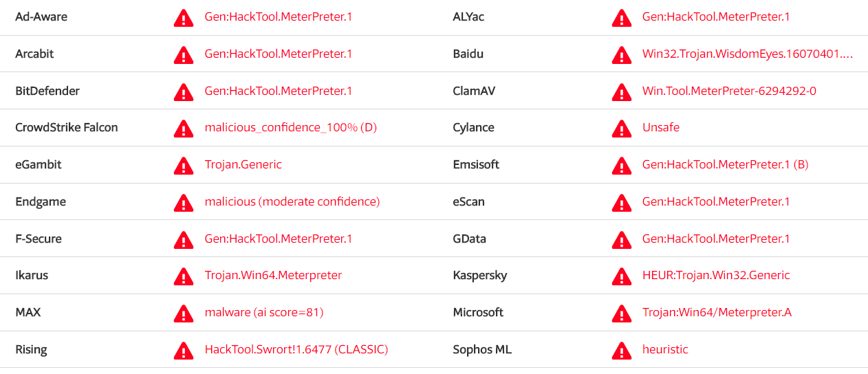Screen dimensions: 868x374
Task: Click the warning icon in the MAX row
Action: 184,313
